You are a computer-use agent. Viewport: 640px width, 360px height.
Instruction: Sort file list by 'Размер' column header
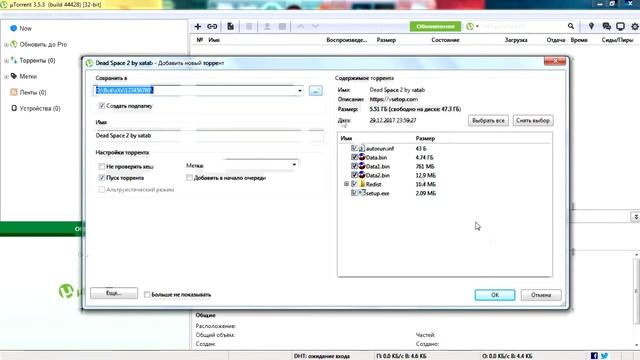(x=425, y=138)
